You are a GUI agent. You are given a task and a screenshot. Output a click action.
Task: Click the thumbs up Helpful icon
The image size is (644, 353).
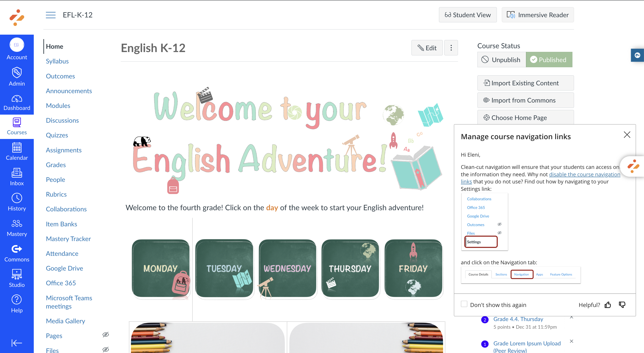coord(608,305)
